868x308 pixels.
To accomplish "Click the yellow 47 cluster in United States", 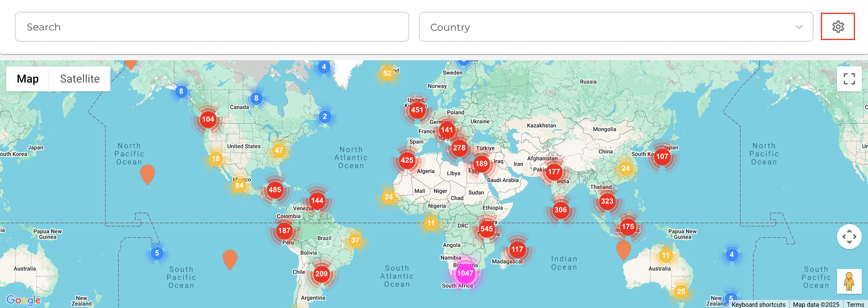I will (279, 150).
